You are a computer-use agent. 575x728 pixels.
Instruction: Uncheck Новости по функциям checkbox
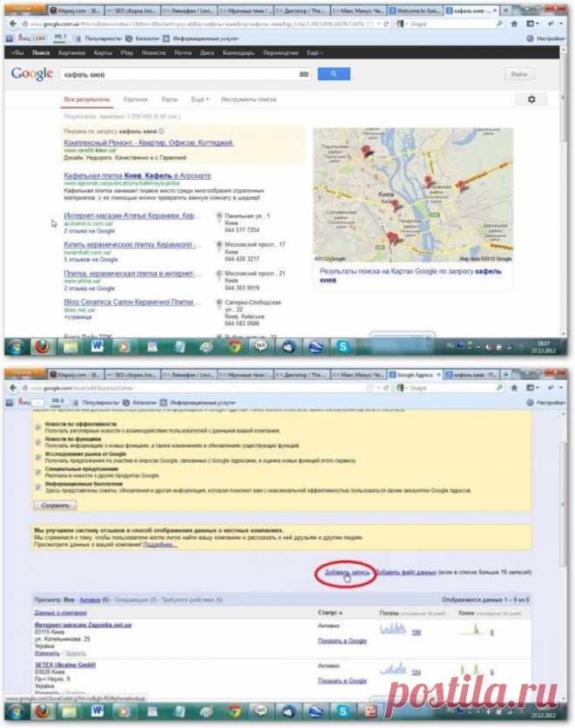point(38,442)
